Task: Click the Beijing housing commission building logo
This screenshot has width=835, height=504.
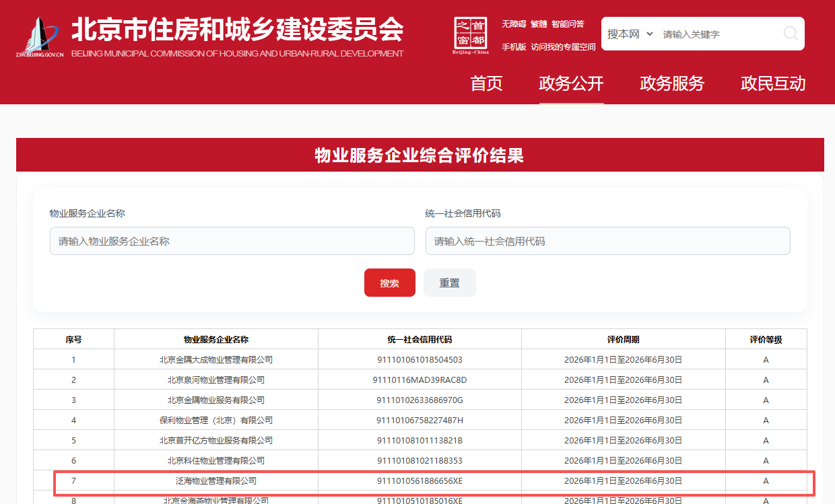Action: click(40, 37)
